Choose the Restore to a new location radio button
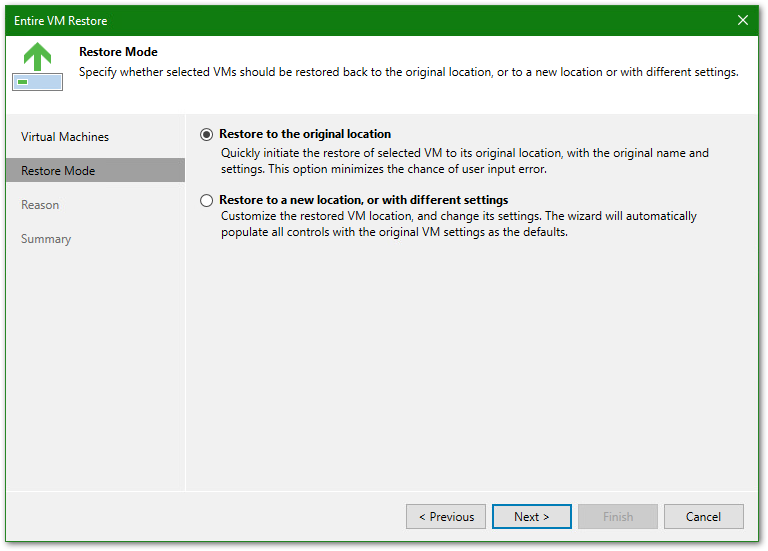Image resolution: width=768 pixels, height=551 pixels. [207, 200]
